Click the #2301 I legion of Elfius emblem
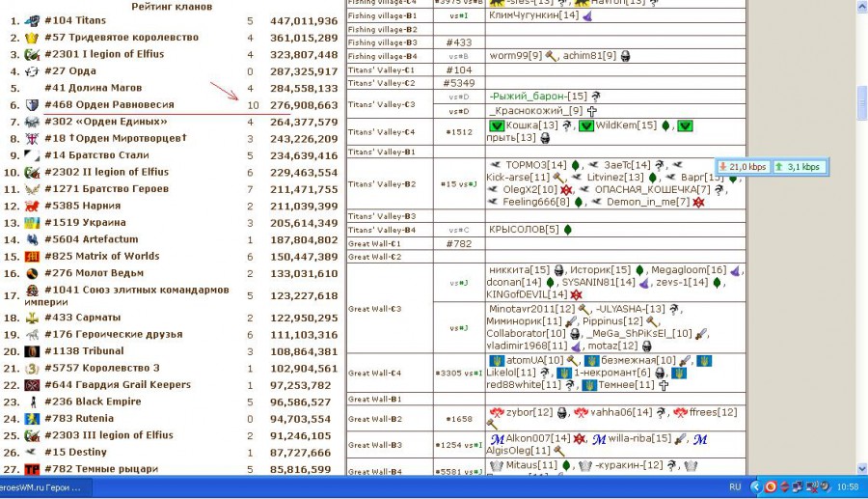The width and height of the screenshot is (868, 499). click(x=32, y=54)
